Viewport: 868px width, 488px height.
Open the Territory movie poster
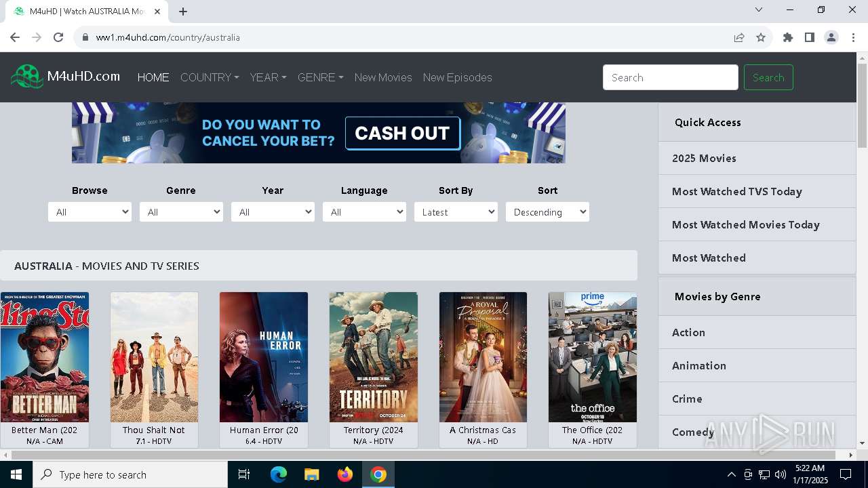click(374, 357)
